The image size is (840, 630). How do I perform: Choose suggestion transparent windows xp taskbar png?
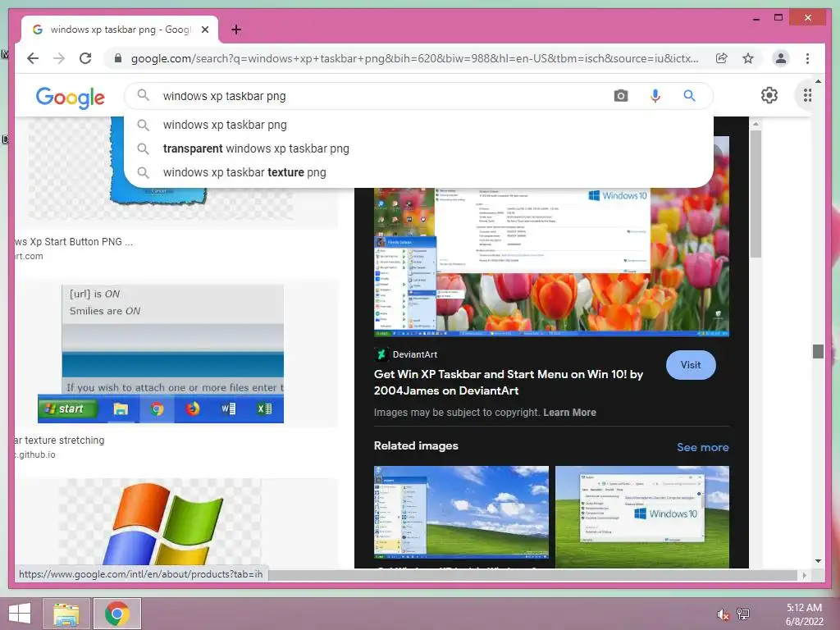coord(418,148)
